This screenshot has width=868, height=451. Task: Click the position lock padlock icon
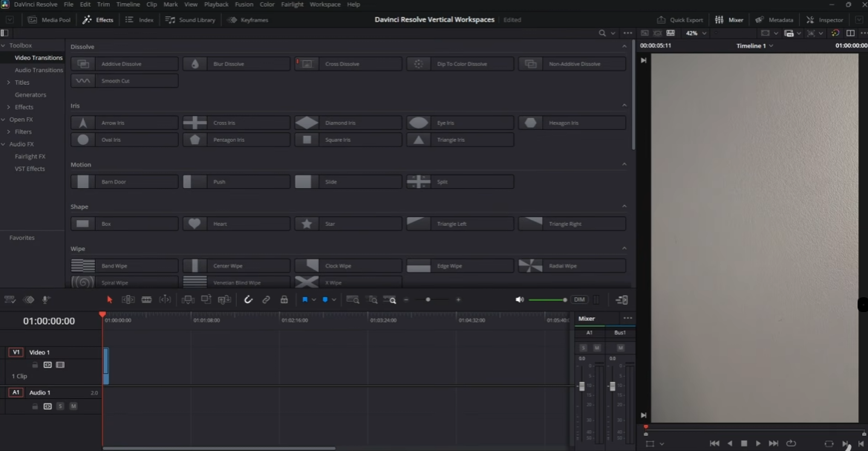click(x=284, y=299)
